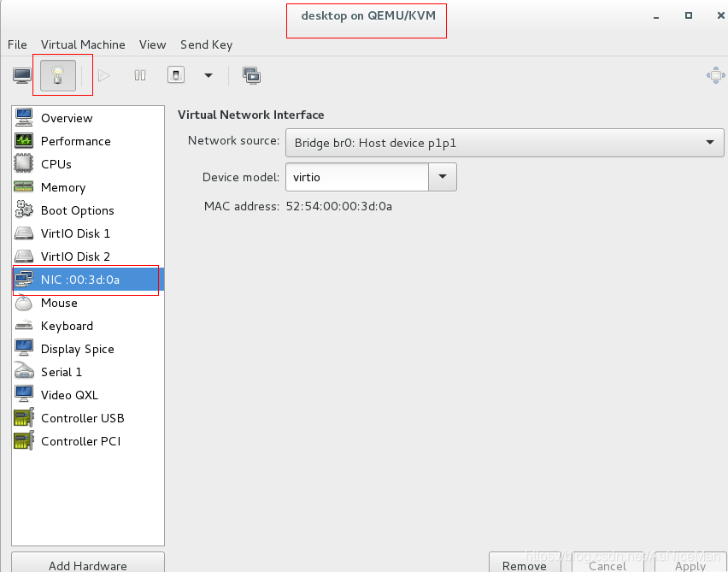Select Mouse in hardware list

coord(88,303)
